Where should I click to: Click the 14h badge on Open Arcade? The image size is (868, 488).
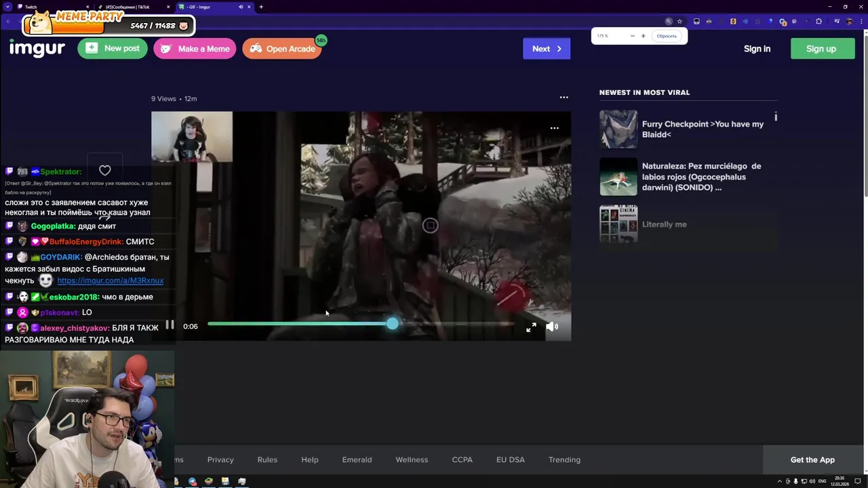(x=321, y=40)
